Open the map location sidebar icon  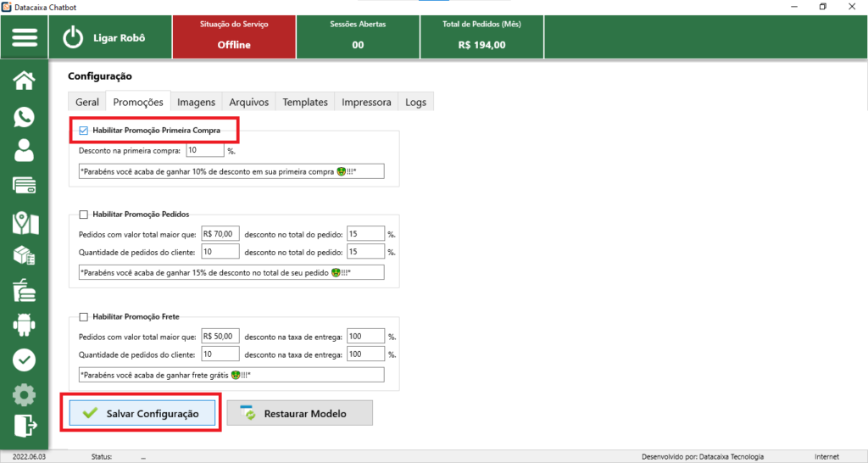pos(25,221)
